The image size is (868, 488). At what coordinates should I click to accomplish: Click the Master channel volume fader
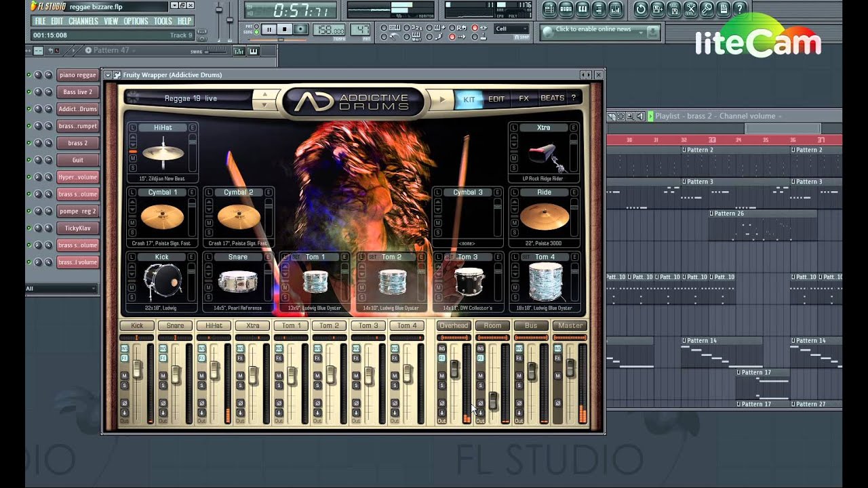[570, 368]
